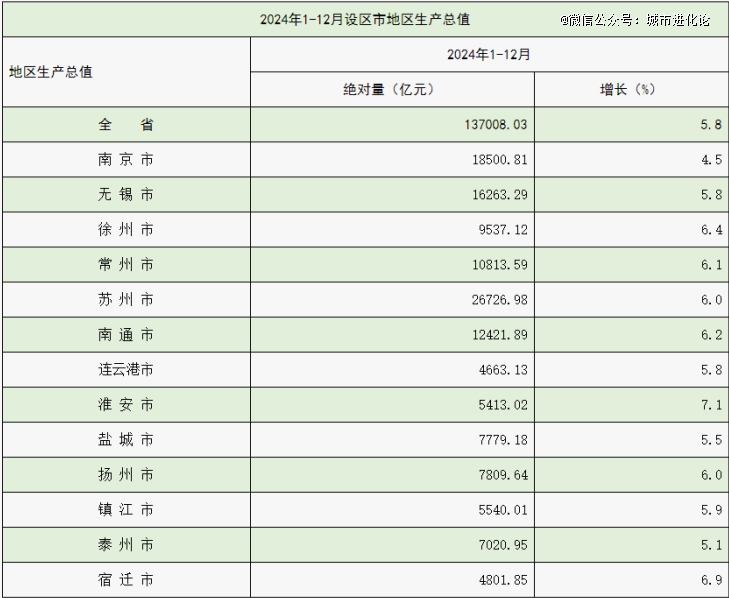The height and width of the screenshot is (598, 729).
Task: Click the '常州市' row label
Action: [x=126, y=264]
